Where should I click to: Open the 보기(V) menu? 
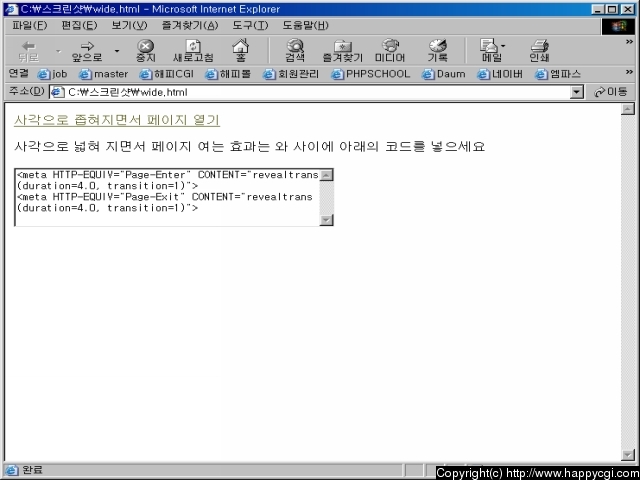[129, 26]
